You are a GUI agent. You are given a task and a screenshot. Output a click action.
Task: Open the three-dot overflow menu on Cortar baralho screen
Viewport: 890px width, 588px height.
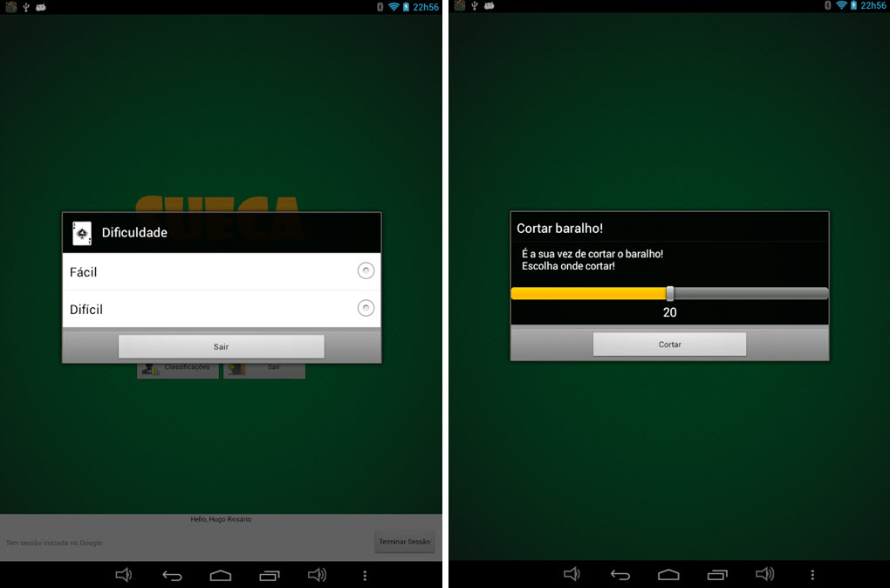812,574
